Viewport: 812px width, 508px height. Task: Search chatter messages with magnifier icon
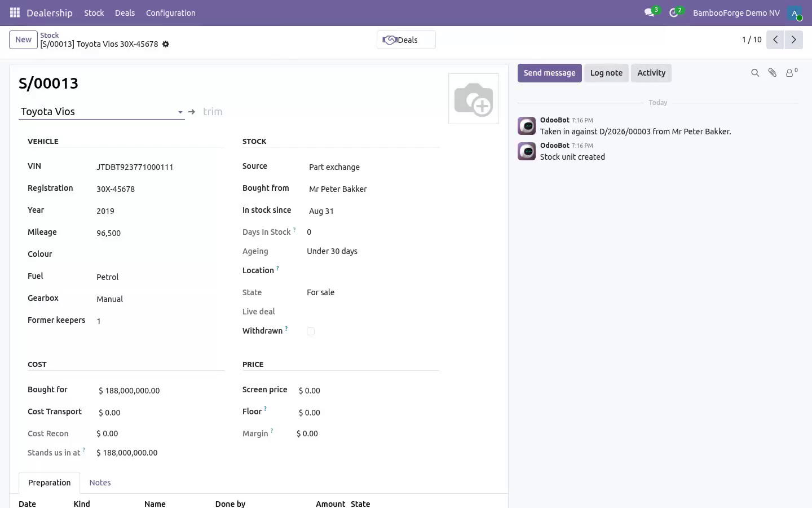[755, 73]
